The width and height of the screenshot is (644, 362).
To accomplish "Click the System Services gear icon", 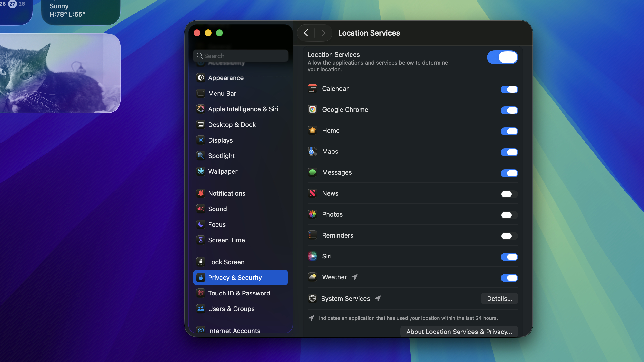I will 312,298.
